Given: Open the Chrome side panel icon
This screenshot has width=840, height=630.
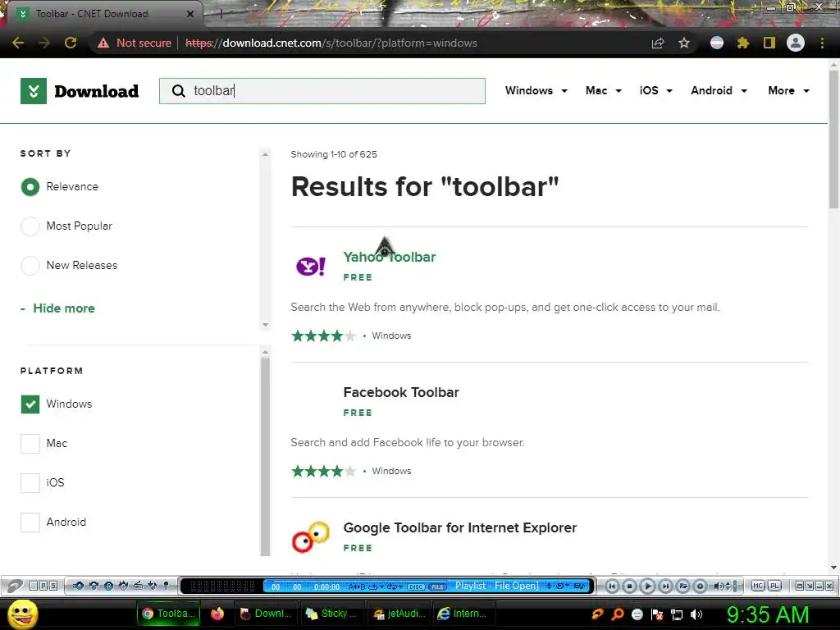Looking at the screenshot, I should (x=769, y=43).
